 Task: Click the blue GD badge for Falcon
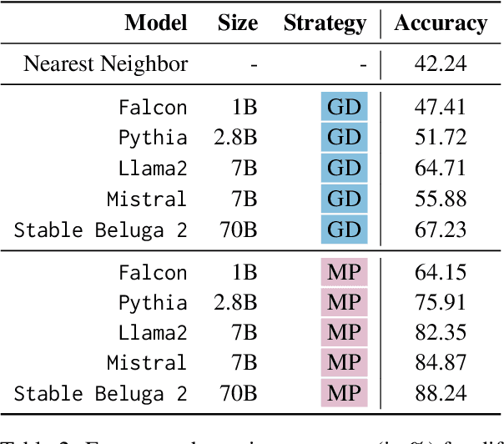click(344, 107)
